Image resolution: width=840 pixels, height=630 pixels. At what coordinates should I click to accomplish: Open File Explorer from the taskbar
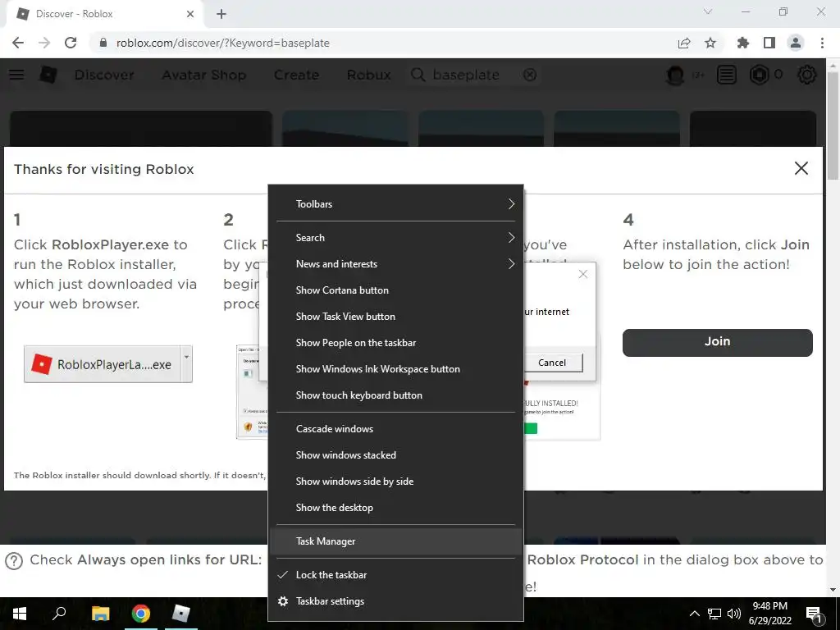pyautogui.click(x=100, y=614)
